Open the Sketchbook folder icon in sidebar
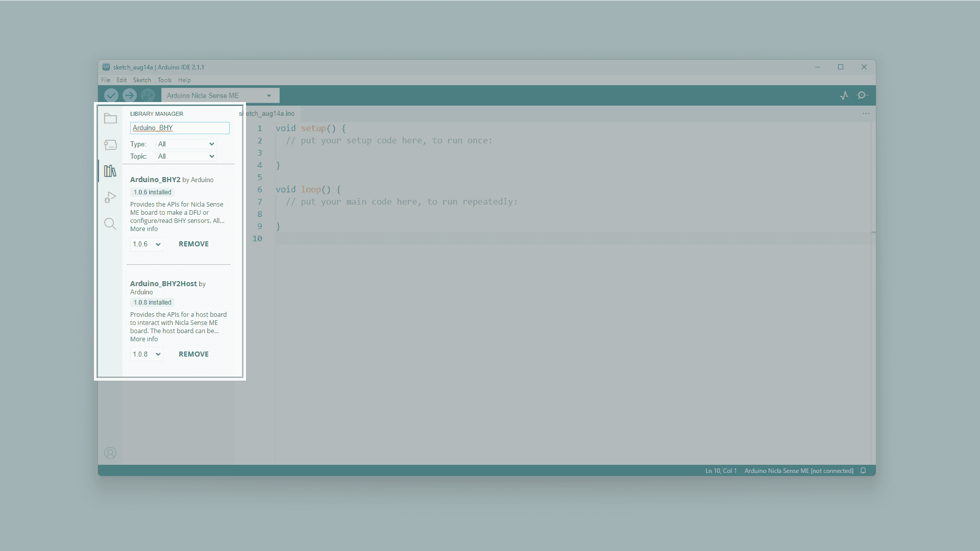 (x=110, y=119)
